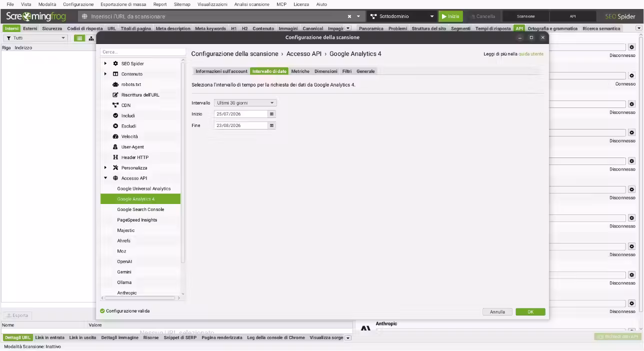644x351 pixels.
Task: Open the Configurazione menu
Action: pyautogui.click(x=78, y=4)
